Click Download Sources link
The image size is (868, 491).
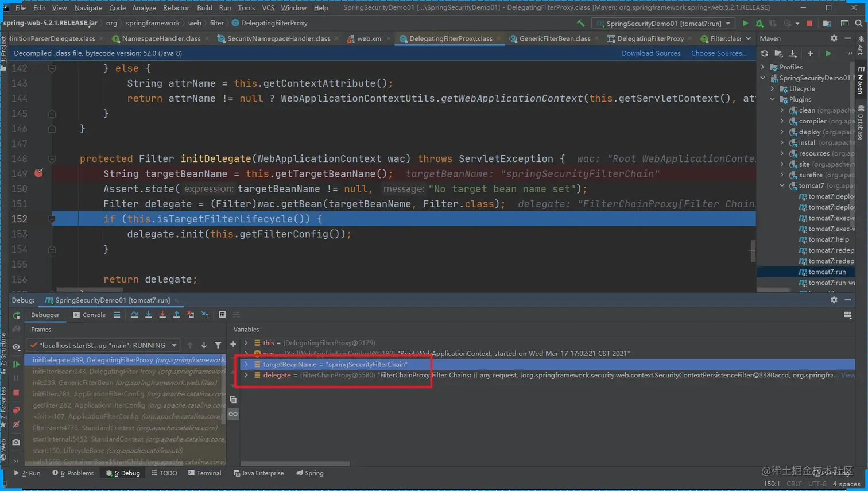click(x=651, y=53)
